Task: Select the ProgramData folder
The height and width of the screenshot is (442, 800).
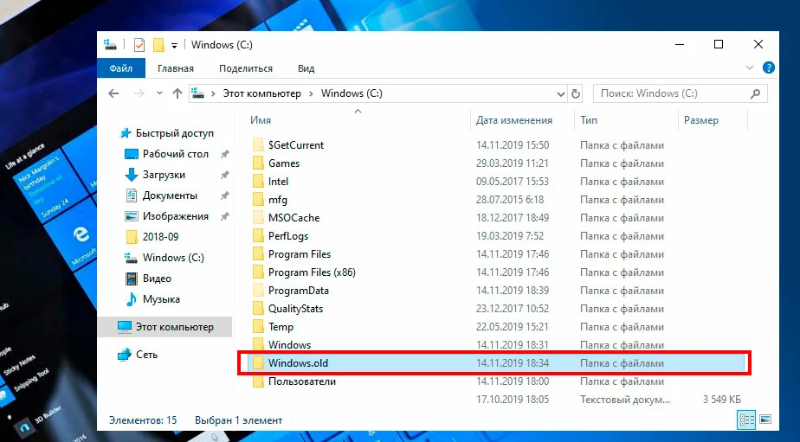Action: [x=298, y=290]
